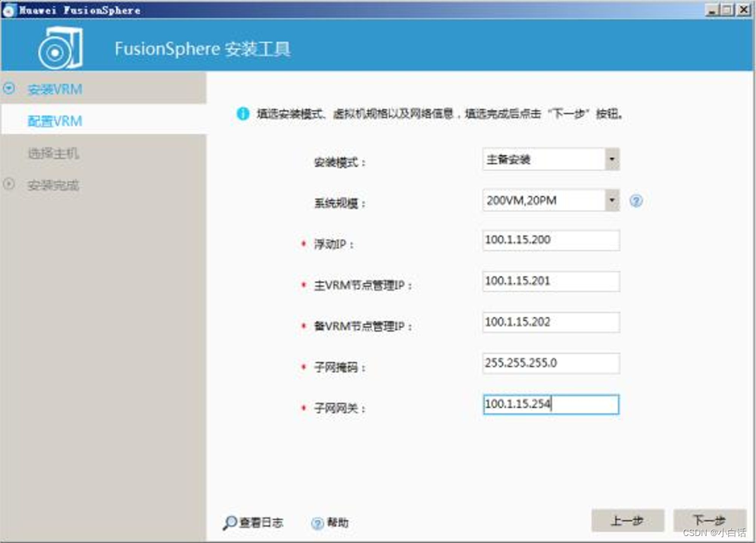
Task: Click the 浮动IP label
Action: (334, 244)
